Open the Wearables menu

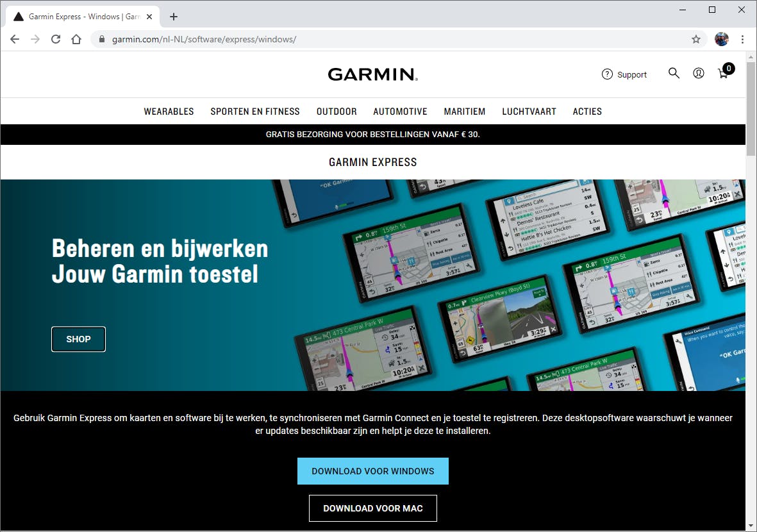[169, 112]
